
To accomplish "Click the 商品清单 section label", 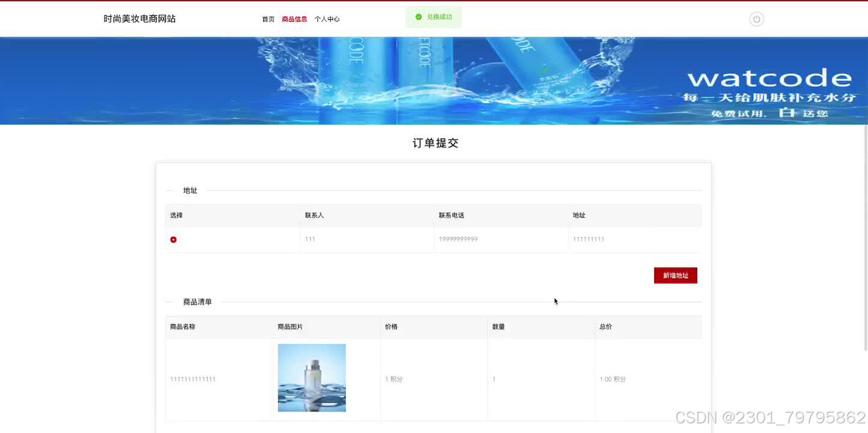I will 198,302.
